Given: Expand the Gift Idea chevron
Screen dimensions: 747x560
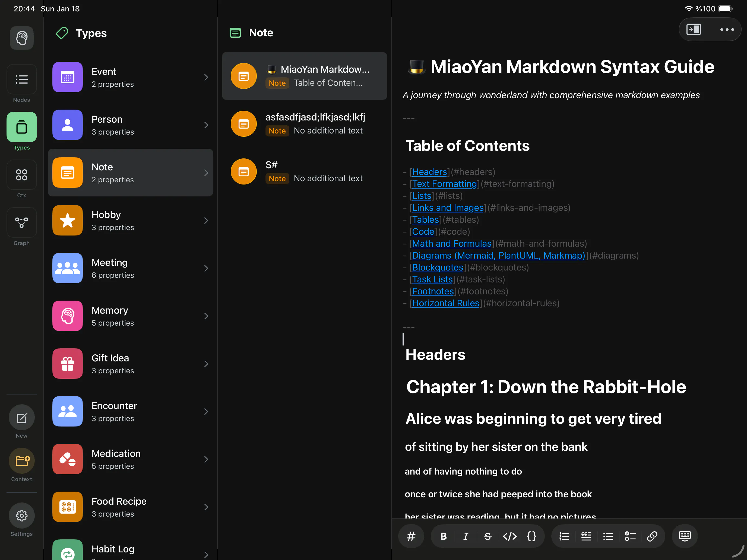Looking at the screenshot, I should point(206,364).
